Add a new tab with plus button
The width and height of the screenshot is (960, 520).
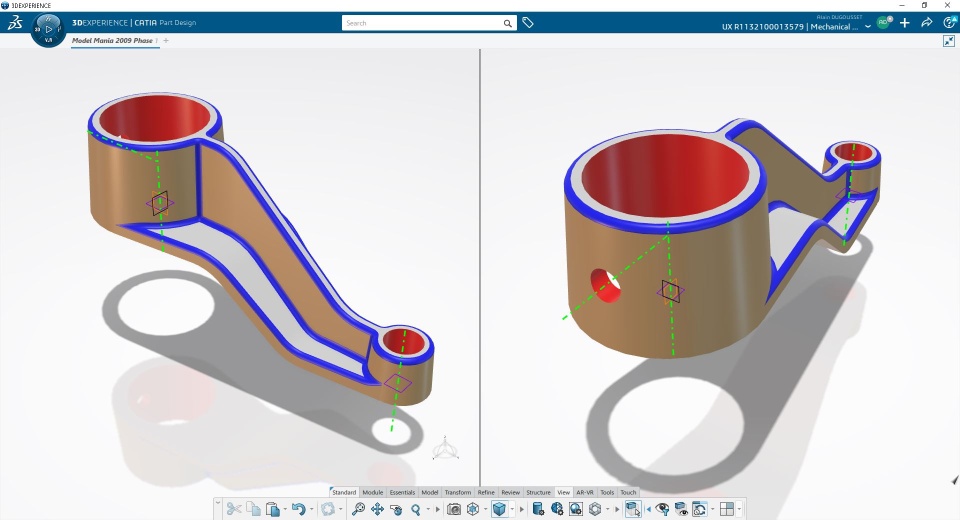(x=166, y=40)
